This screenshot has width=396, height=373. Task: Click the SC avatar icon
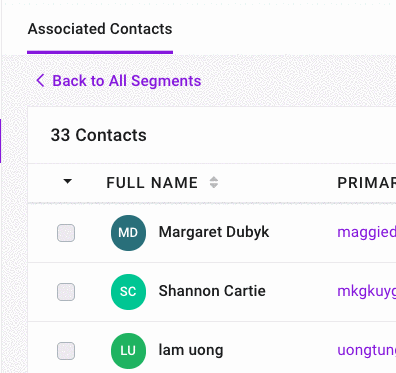click(x=128, y=292)
